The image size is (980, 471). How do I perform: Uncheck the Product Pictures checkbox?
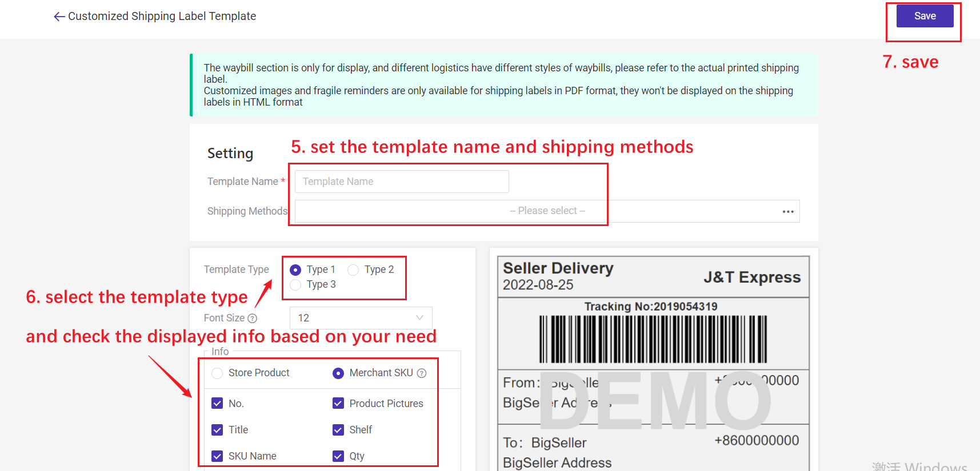(338, 404)
